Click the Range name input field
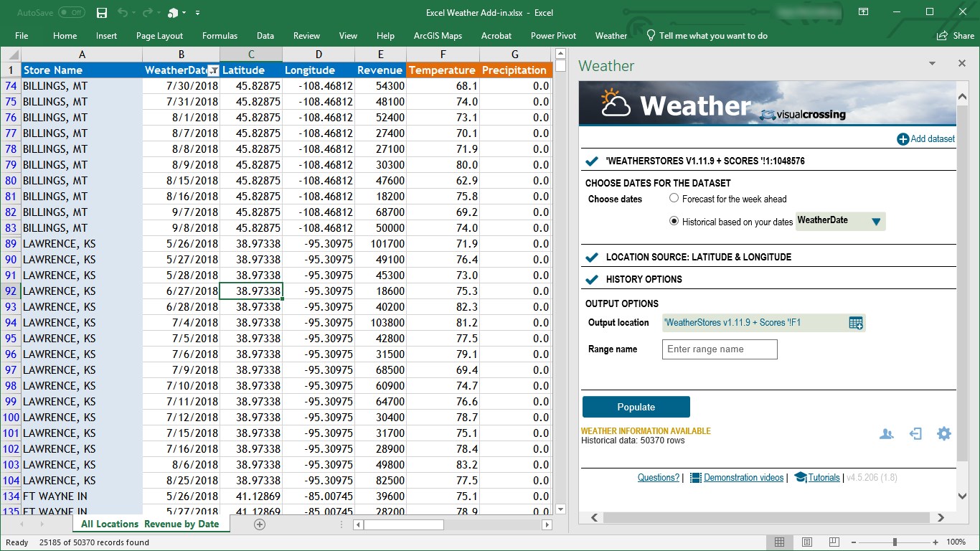980x551 pixels. coord(720,349)
